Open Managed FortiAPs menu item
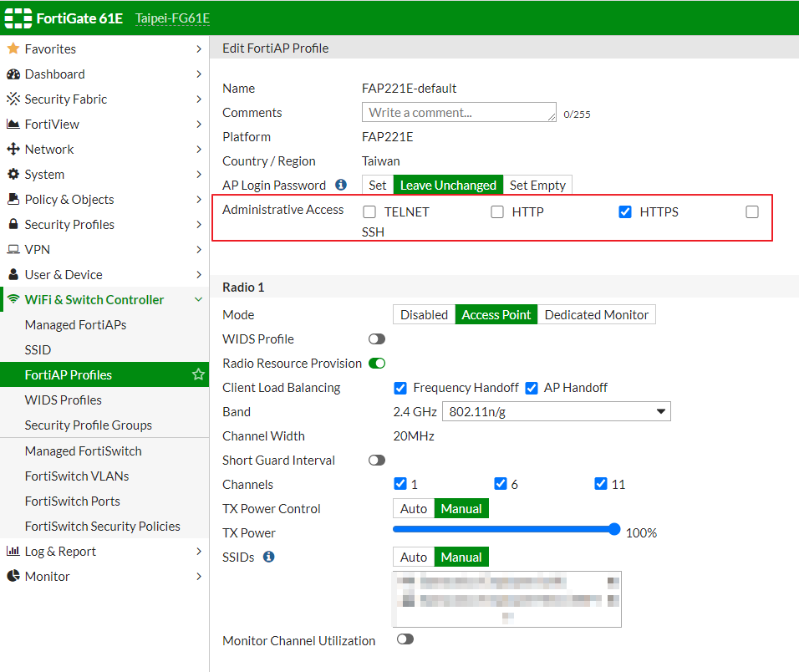The width and height of the screenshot is (799, 672). coord(104,325)
